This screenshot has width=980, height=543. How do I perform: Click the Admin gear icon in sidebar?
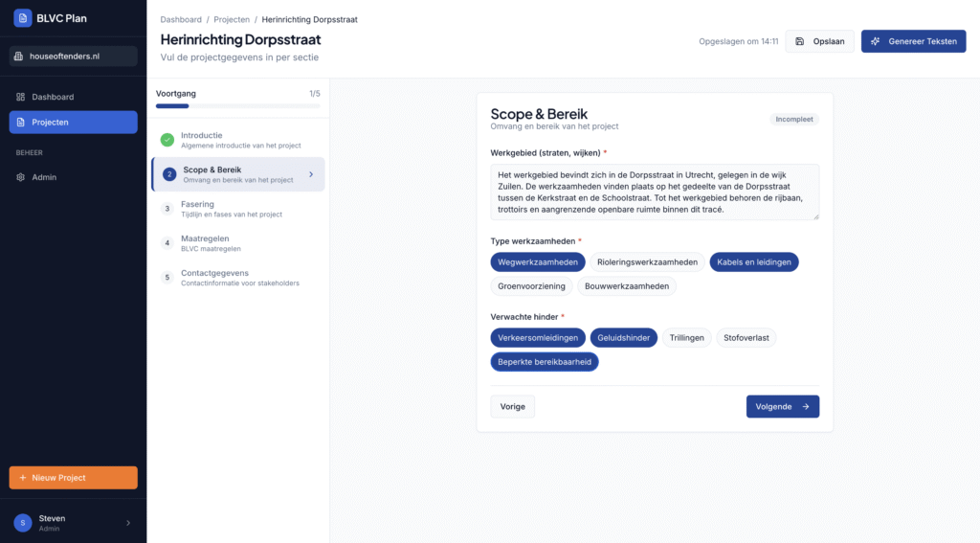point(21,177)
